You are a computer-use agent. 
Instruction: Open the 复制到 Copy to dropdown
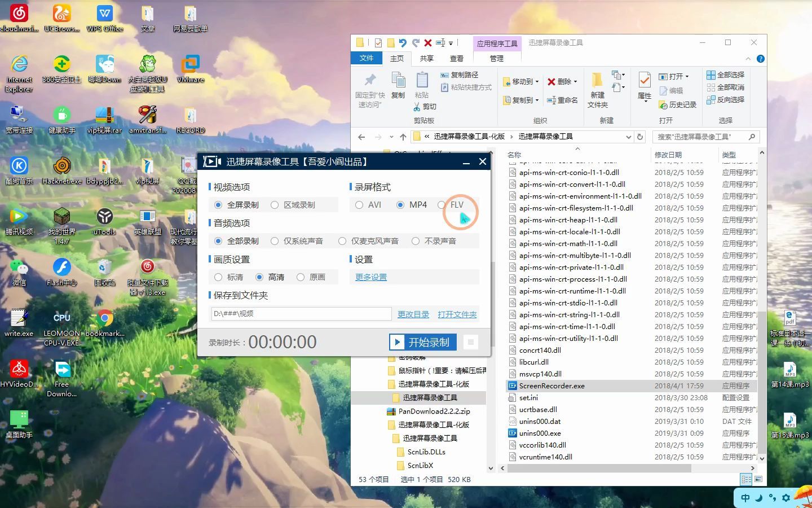522,100
